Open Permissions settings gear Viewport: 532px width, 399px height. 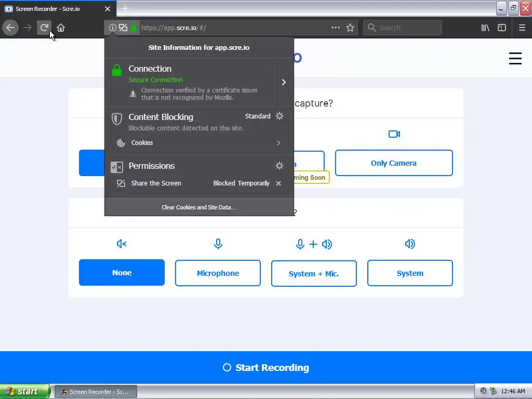[x=279, y=166]
